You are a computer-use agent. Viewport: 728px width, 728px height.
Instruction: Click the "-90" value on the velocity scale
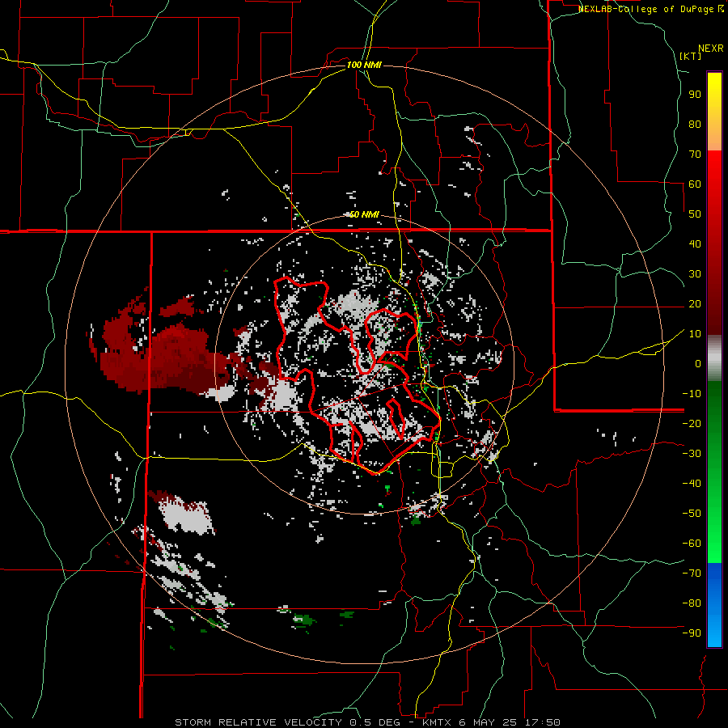coord(692,633)
